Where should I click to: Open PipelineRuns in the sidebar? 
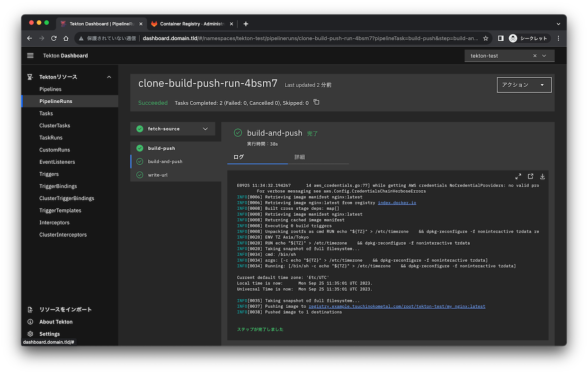70,101
